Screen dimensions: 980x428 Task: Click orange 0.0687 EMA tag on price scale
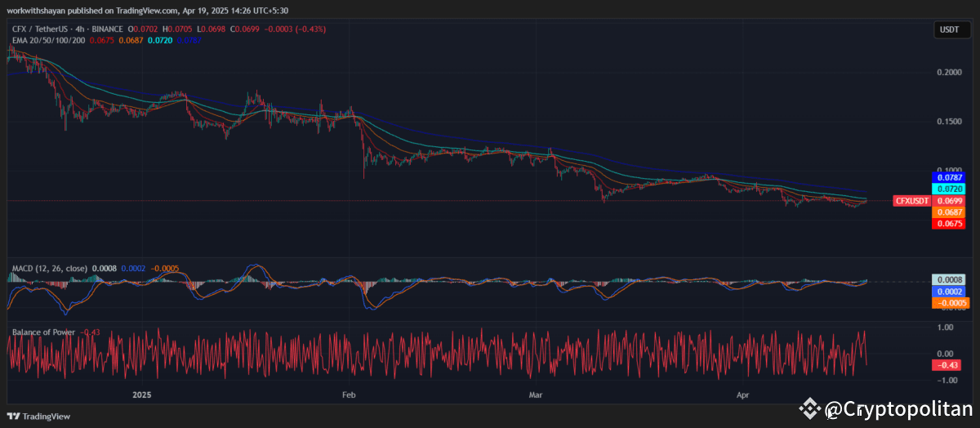(x=947, y=212)
